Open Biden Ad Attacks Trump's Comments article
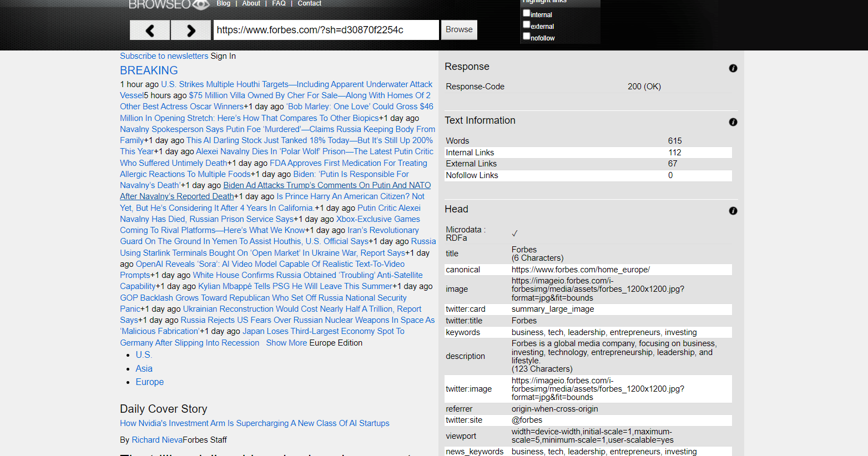 point(327,185)
